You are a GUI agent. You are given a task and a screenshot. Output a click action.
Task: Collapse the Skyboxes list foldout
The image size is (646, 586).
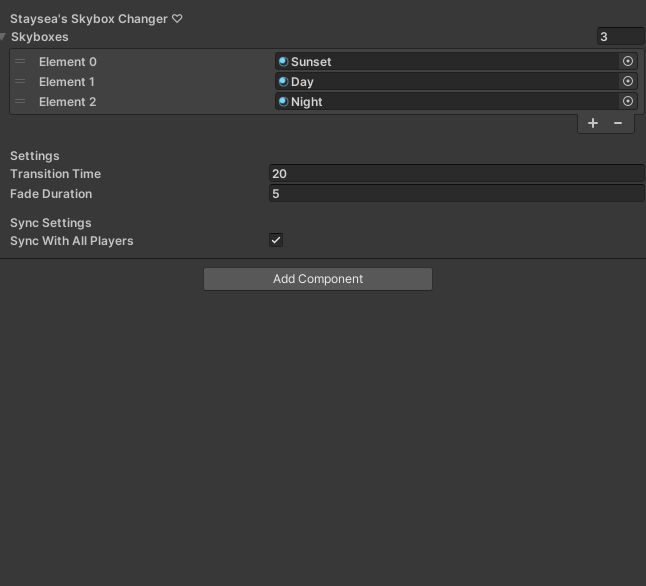coord(4,37)
